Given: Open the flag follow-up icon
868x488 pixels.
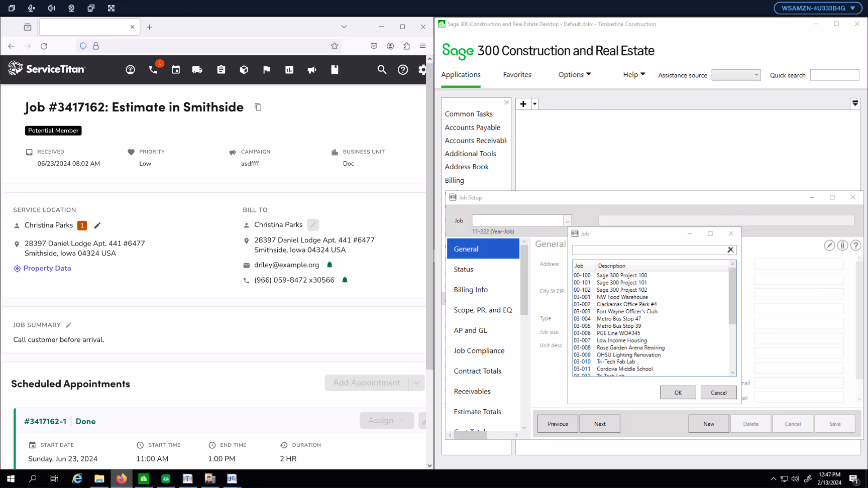Looking at the screenshot, I should (267, 70).
